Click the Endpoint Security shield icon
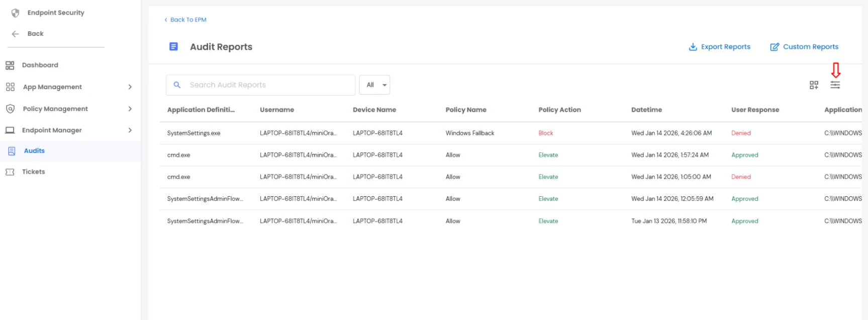This screenshot has height=320, width=868. click(x=16, y=13)
